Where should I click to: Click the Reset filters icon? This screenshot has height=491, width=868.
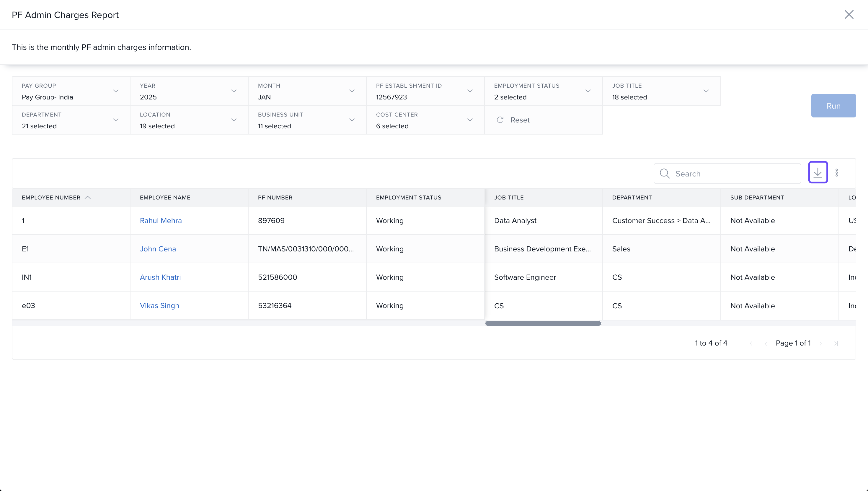[x=500, y=120]
